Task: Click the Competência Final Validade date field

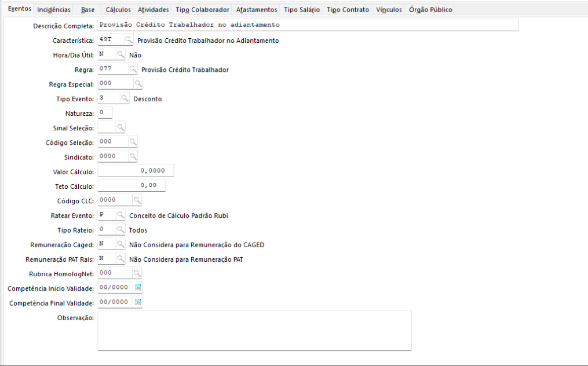Action: coord(115,302)
